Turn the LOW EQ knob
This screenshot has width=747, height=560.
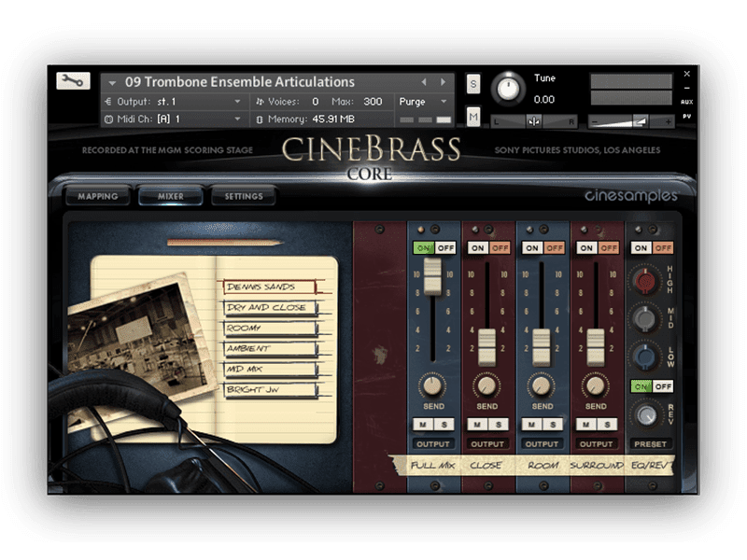pyautogui.click(x=645, y=357)
